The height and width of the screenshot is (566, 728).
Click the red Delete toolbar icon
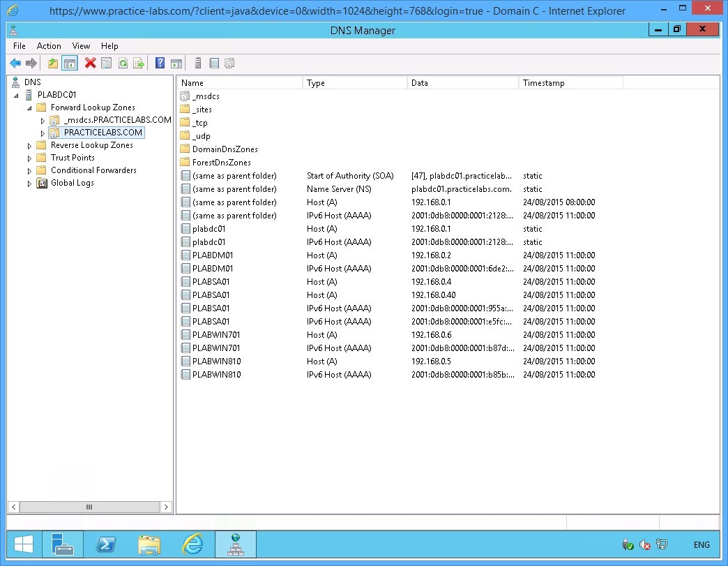tap(89, 63)
